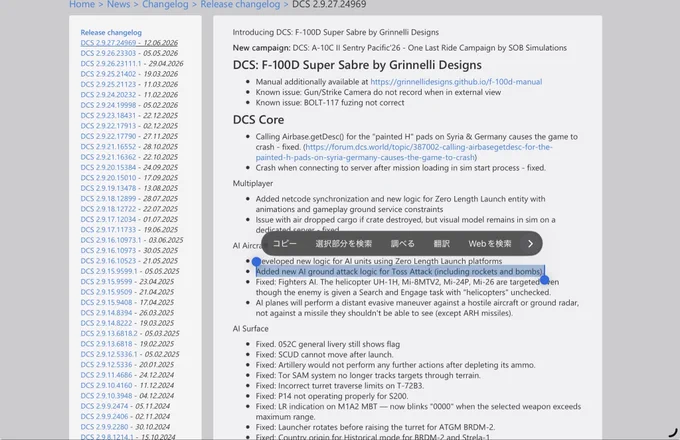
Task: Click the 'AI Surface' section label
Action: coord(251,329)
